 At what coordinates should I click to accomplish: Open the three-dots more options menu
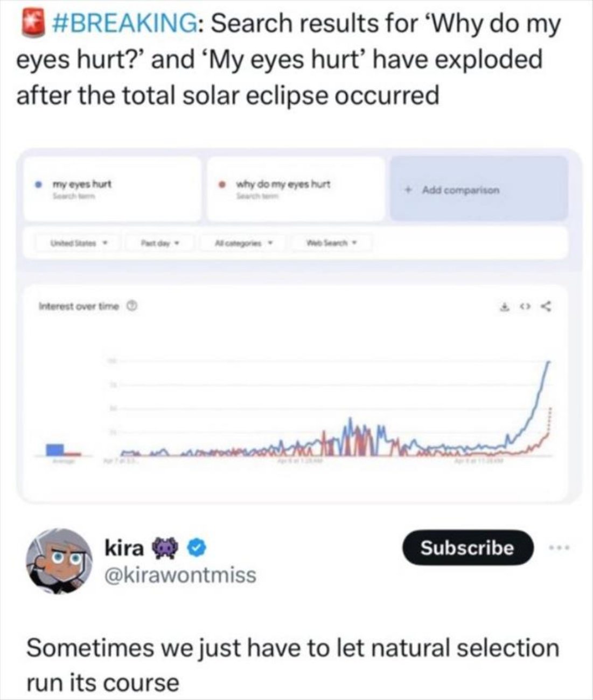[x=562, y=548]
